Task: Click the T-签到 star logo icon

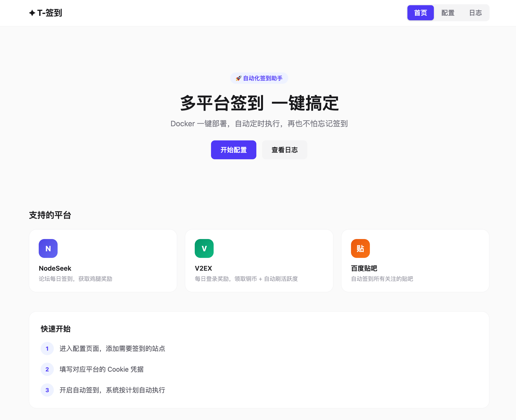Action: click(x=32, y=13)
